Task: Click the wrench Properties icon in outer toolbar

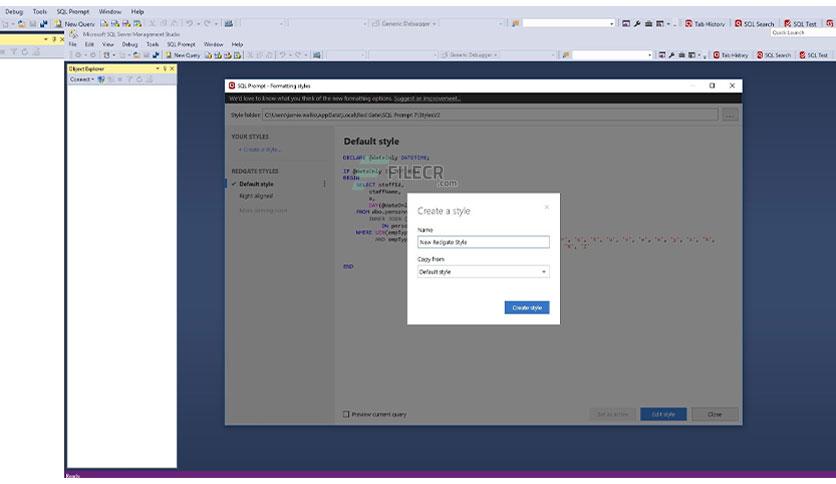Action: coord(637,24)
